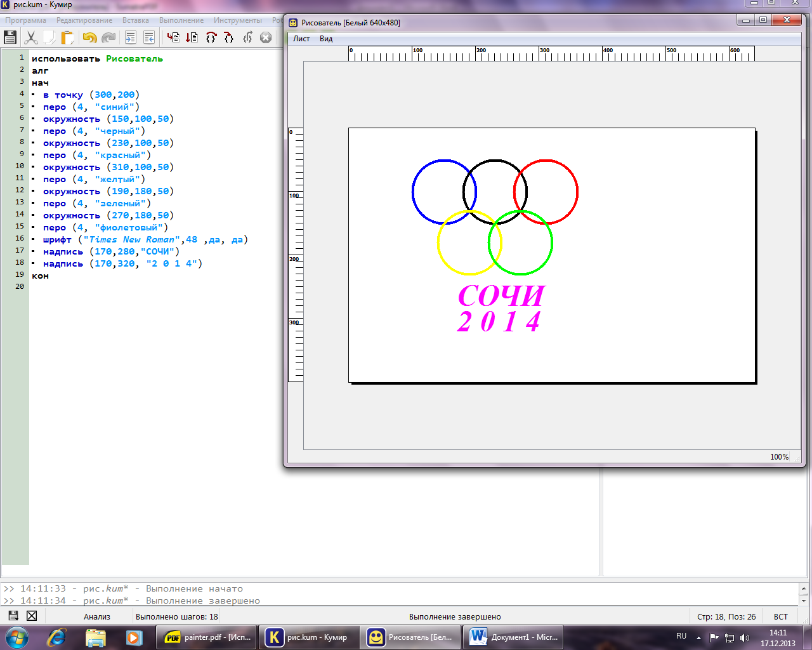Undo last edit with the yellow arrow

89,37
